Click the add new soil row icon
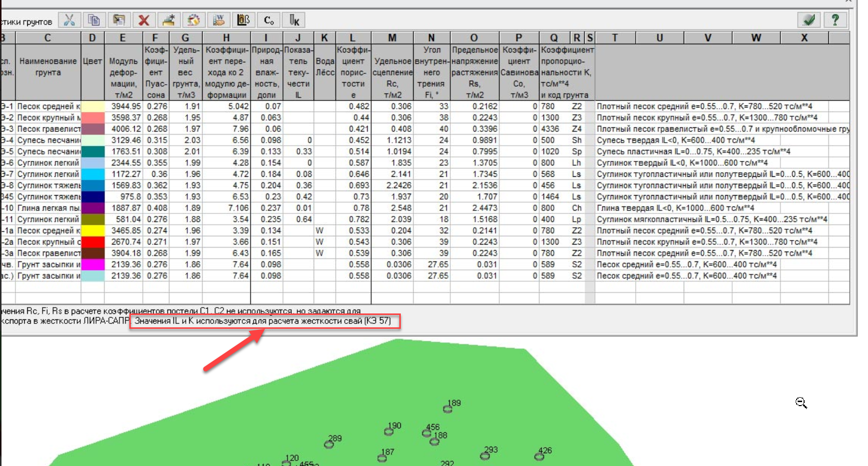Screen dimensions: 868x466 (169, 20)
